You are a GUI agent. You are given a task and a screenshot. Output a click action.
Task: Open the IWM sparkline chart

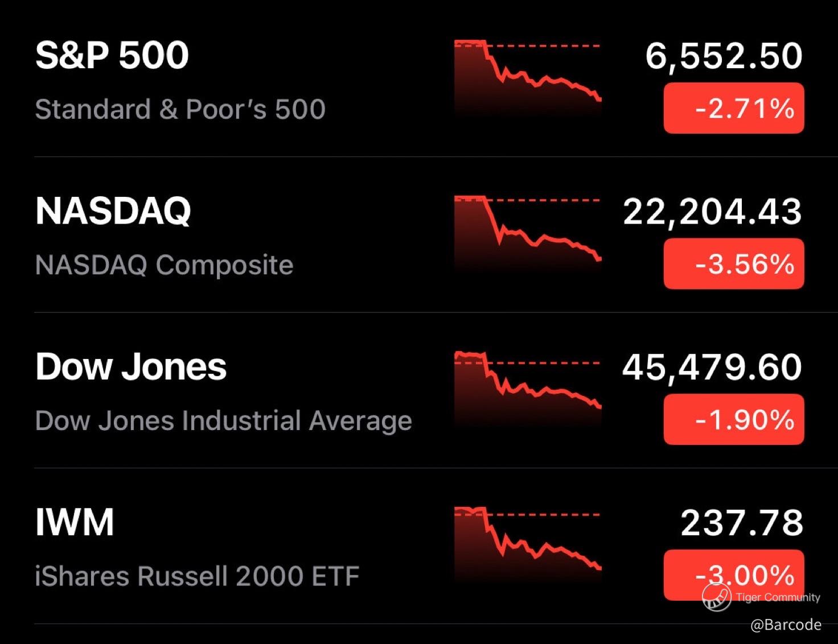[528, 546]
